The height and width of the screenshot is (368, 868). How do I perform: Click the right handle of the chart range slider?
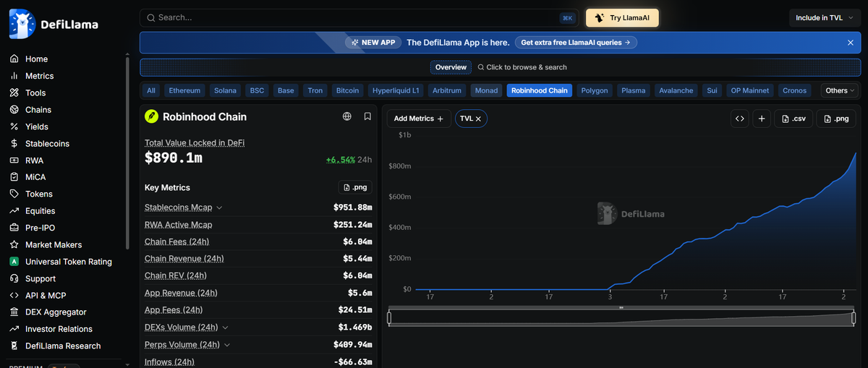point(854,317)
